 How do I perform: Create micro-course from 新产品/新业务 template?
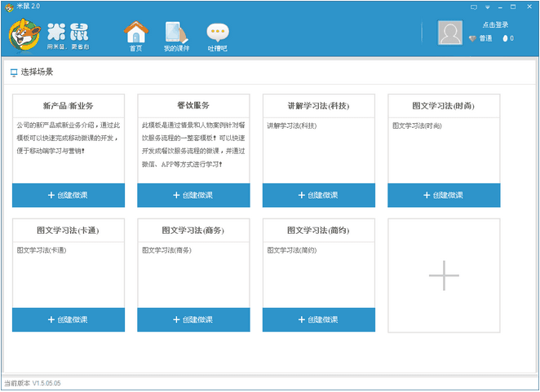tap(69, 195)
